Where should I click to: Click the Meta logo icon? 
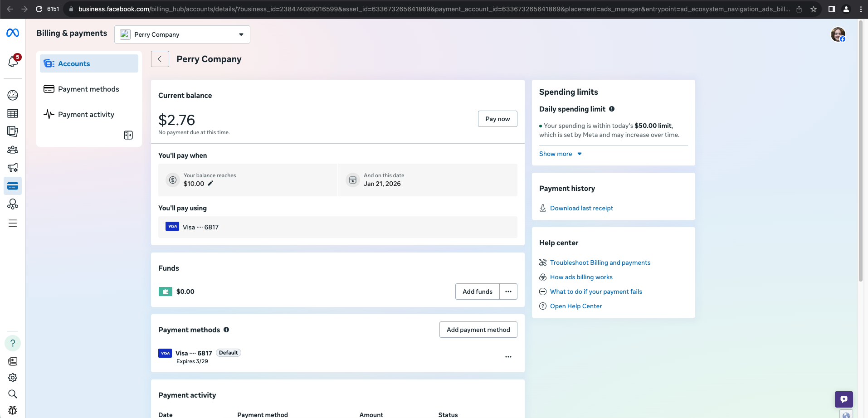pos(13,33)
